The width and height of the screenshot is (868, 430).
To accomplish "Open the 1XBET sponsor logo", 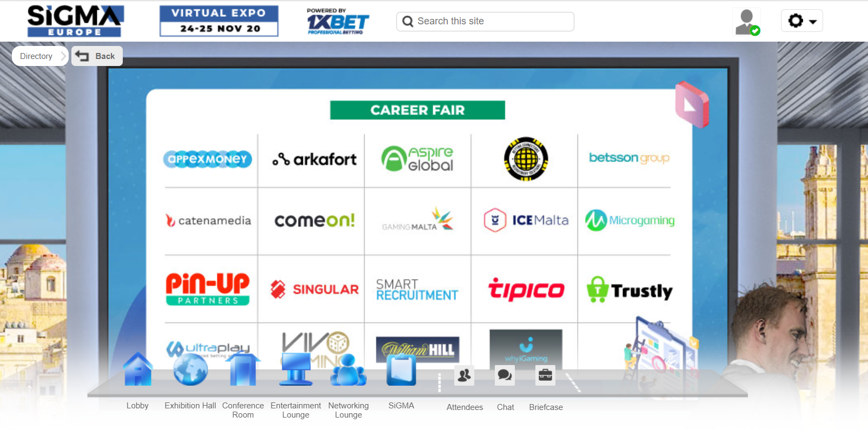I will pos(337,22).
